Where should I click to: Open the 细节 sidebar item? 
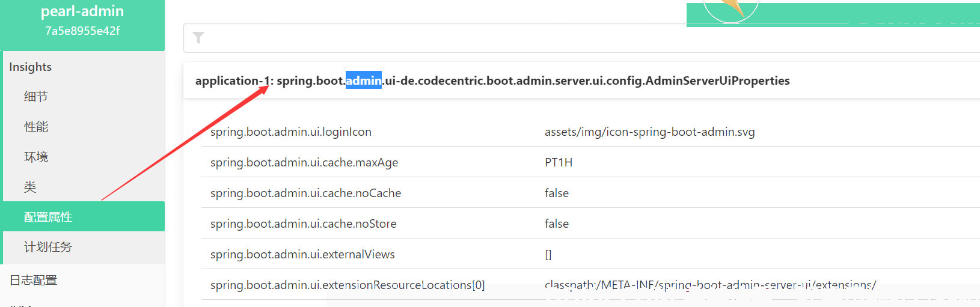pyautogui.click(x=36, y=97)
